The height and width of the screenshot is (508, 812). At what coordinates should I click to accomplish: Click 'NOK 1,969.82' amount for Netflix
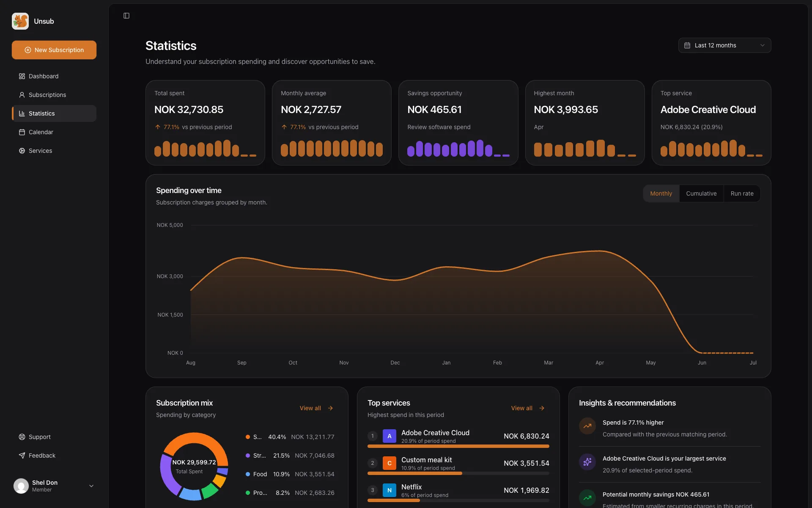(x=527, y=490)
